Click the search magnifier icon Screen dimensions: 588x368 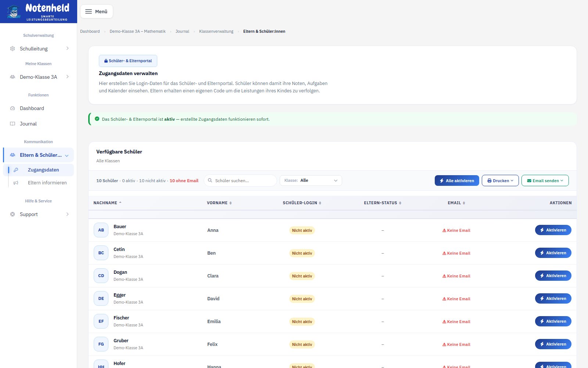pos(210,180)
